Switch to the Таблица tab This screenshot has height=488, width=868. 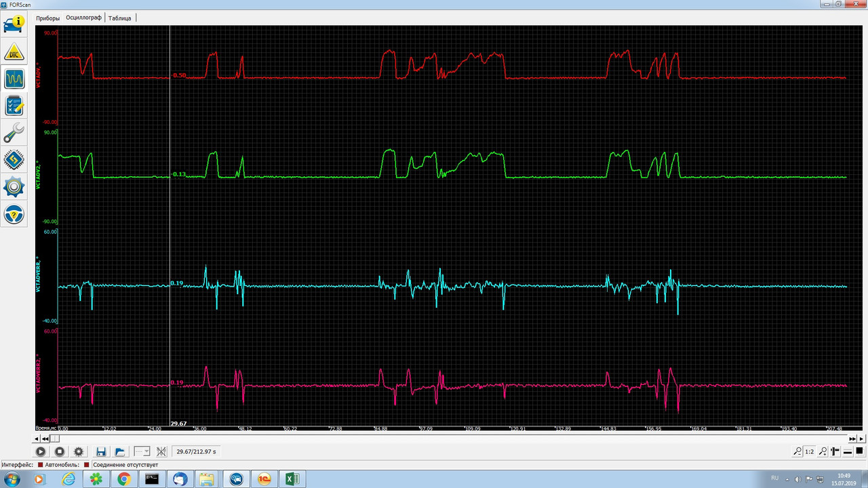pyautogui.click(x=120, y=18)
